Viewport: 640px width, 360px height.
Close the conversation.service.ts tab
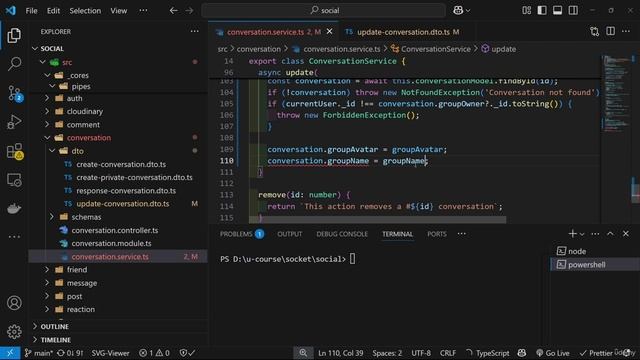pyautogui.click(x=329, y=31)
